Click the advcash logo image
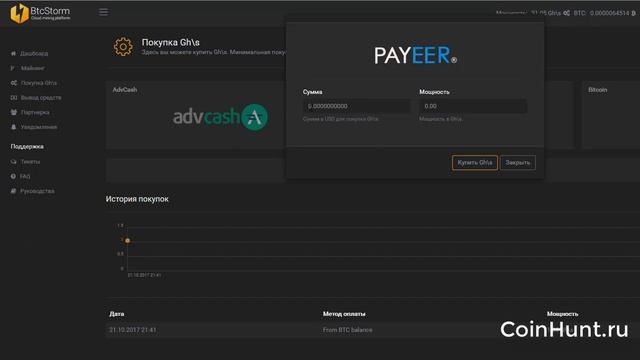This screenshot has height=360, width=640. click(x=220, y=117)
